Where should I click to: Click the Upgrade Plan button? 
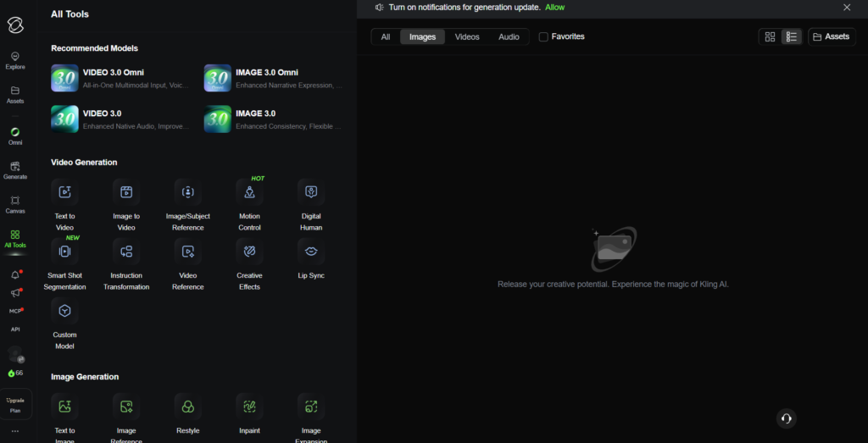[x=15, y=405]
